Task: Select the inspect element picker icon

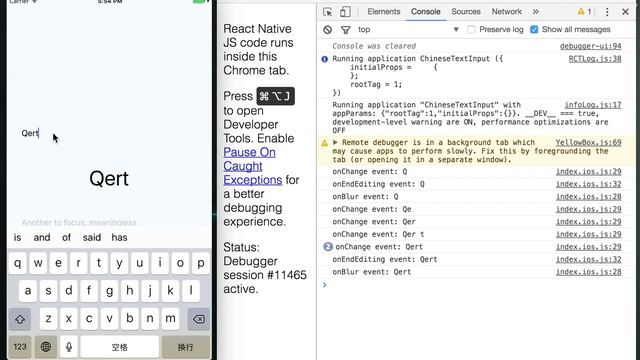Action: click(327, 12)
